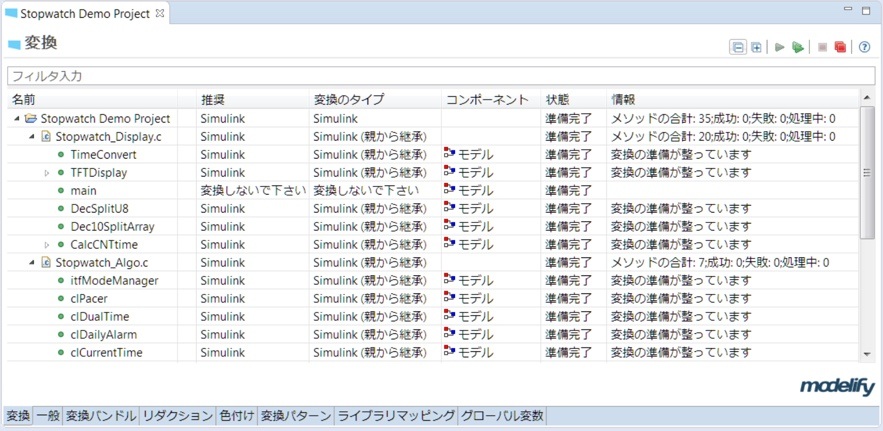Select the itfModeManager tree row
Screen dimensions: 883x431
pos(434,281)
